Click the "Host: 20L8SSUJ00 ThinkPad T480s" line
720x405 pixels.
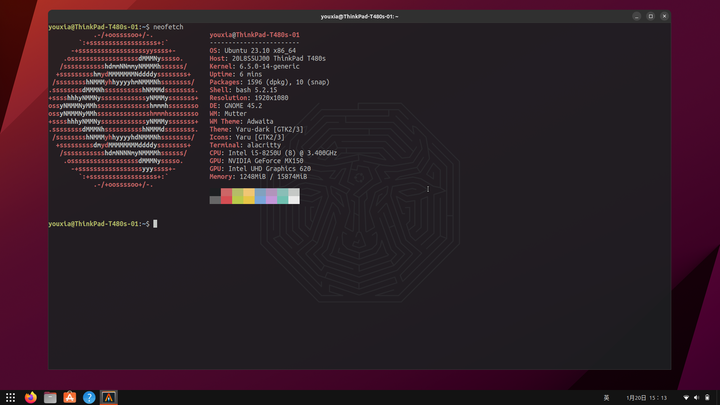tap(267, 58)
